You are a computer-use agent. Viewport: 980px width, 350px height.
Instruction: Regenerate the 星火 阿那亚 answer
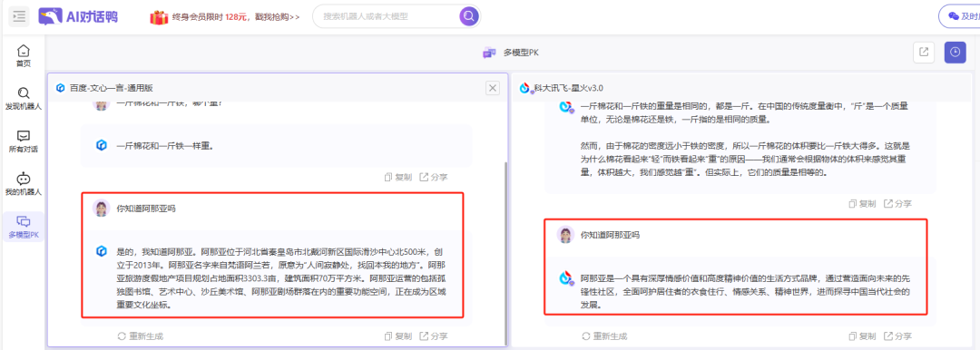(605, 336)
